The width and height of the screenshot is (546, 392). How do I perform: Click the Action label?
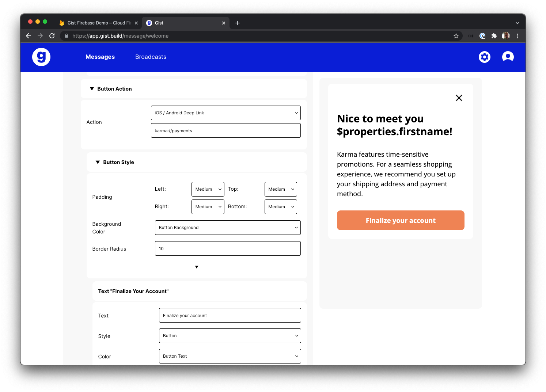click(94, 122)
